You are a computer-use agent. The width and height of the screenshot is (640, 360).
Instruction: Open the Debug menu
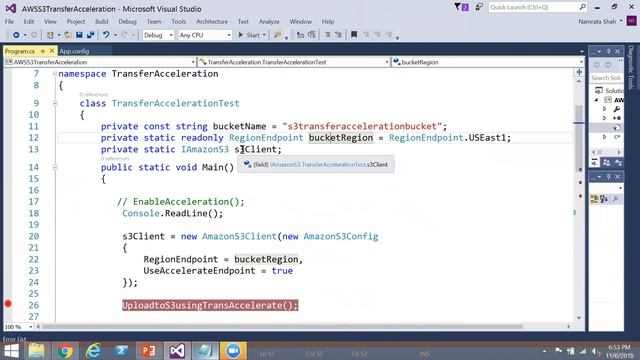pos(127,22)
